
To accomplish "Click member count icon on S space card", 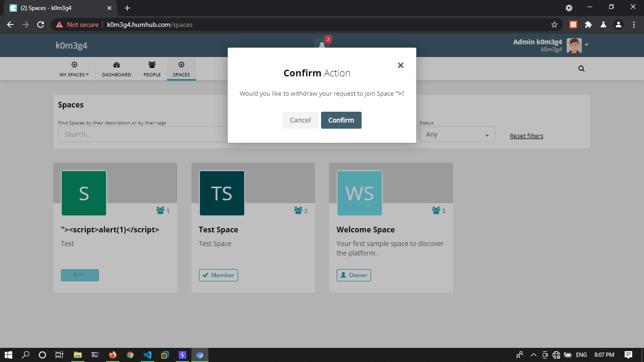I will (x=160, y=210).
